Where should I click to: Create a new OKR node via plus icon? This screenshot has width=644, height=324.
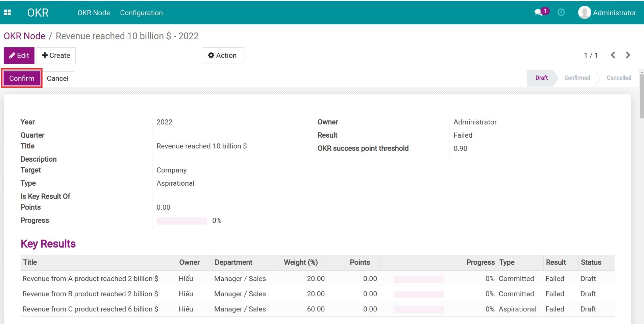pos(56,55)
